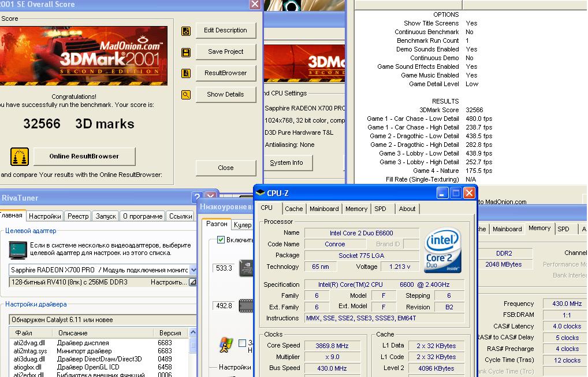The width and height of the screenshot is (588, 377).
Task: Click the 492.8 memory clock field
Action: (x=224, y=306)
